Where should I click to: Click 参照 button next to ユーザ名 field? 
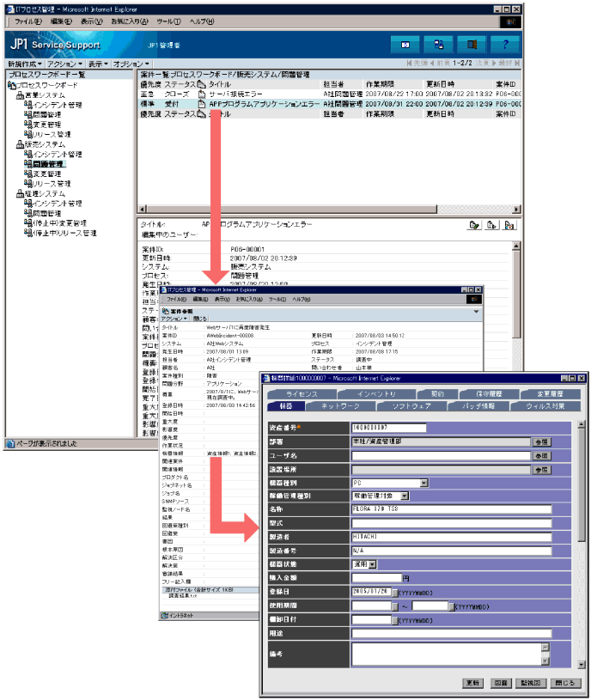(x=541, y=456)
